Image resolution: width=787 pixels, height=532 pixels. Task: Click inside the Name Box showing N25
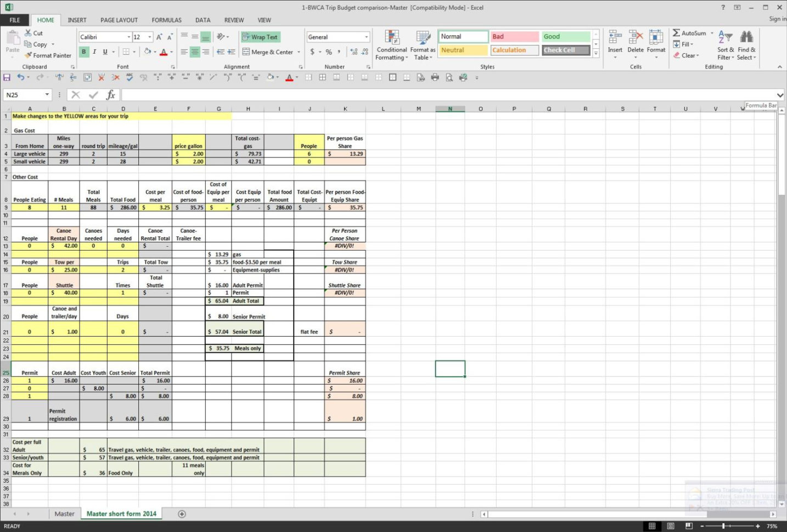(22, 94)
